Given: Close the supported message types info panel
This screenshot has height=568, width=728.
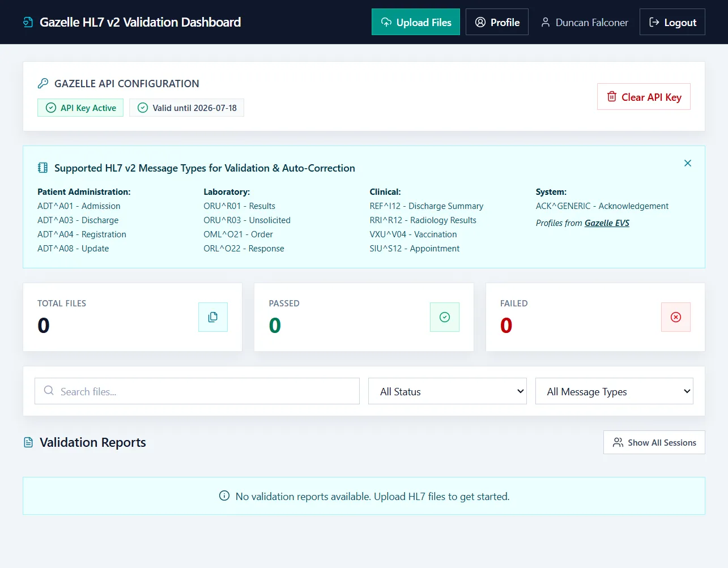Looking at the screenshot, I should (688, 163).
